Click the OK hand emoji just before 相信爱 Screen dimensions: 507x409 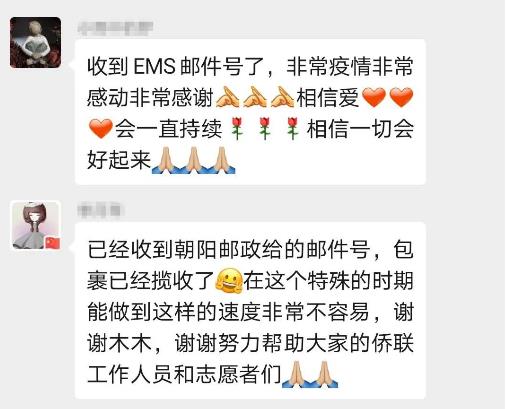click(x=282, y=97)
